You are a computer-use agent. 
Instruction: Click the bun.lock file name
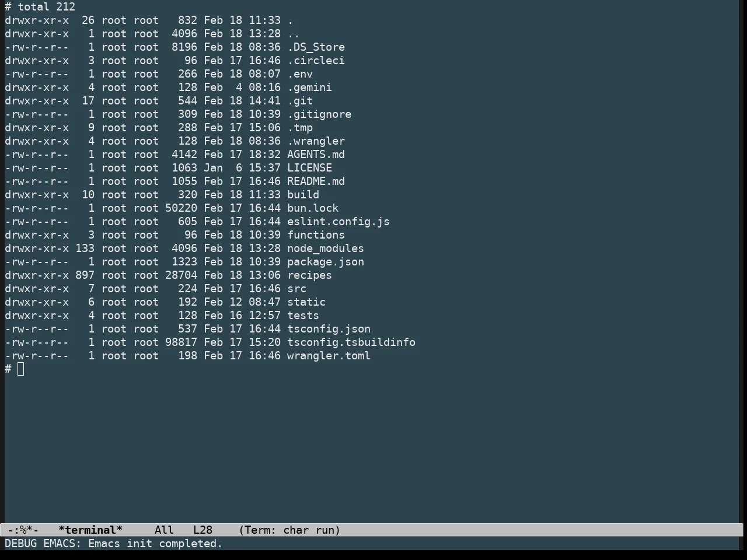tap(313, 208)
